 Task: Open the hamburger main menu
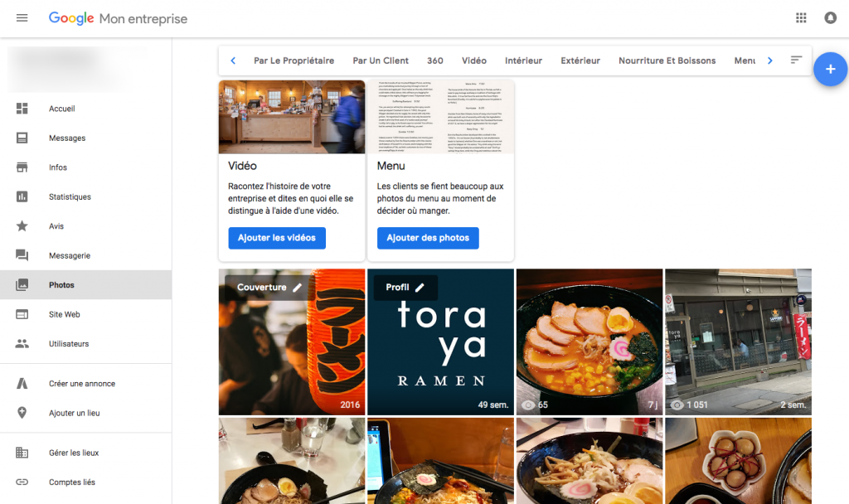22,18
